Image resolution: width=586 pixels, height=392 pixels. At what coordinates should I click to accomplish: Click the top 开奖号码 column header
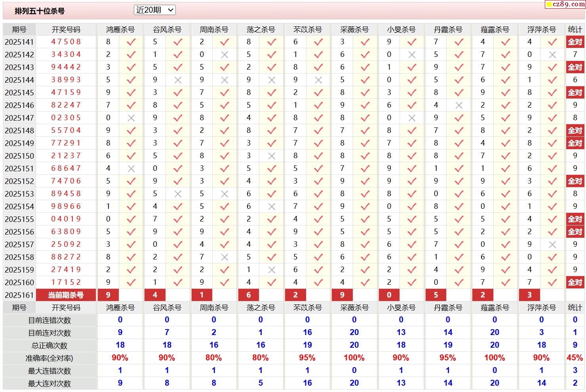[x=66, y=30]
